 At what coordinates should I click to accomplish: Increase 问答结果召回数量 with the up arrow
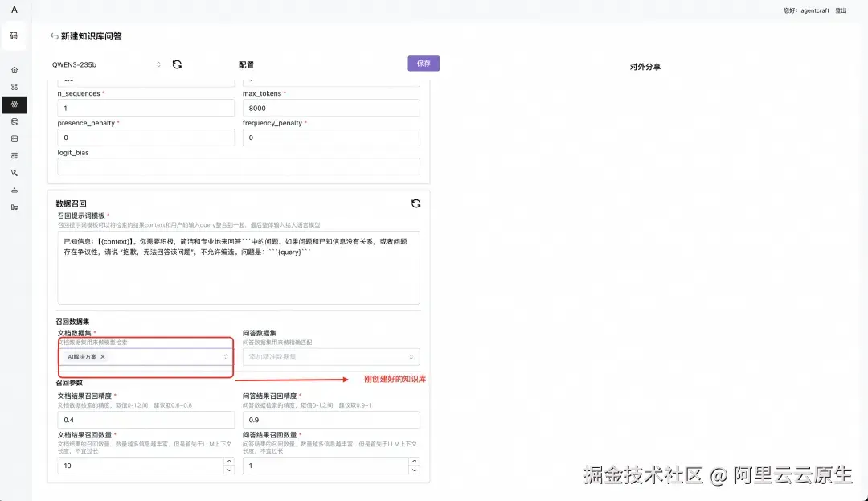414,462
